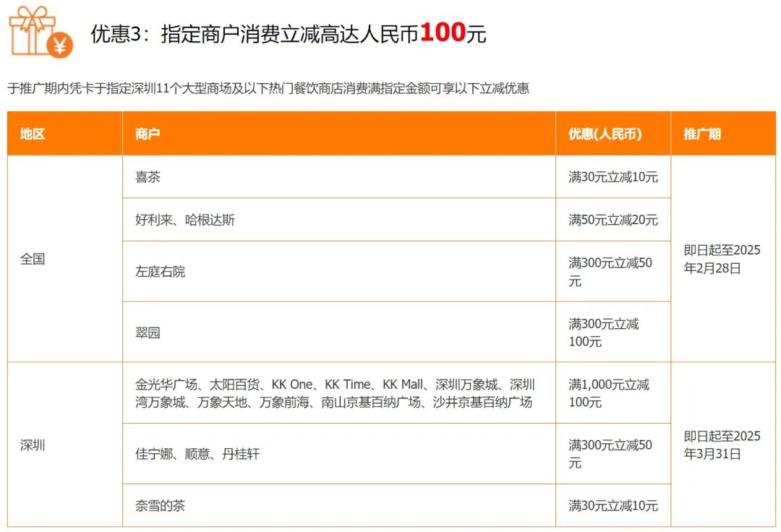Click the promotion period '即日起至2025年2月28日'
This screenshot has width=781, height=532.
722,259
